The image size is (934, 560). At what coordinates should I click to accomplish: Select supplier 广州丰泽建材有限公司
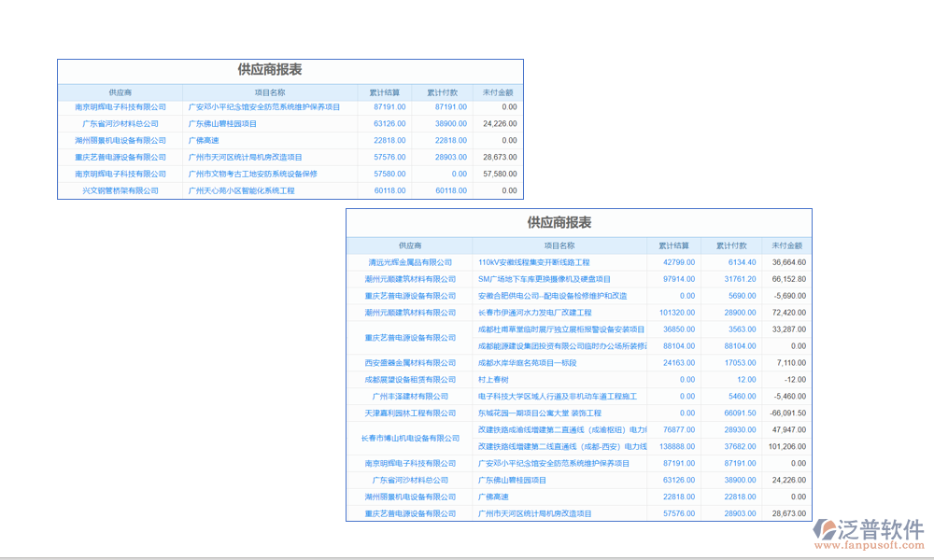(x=413, y=397)
